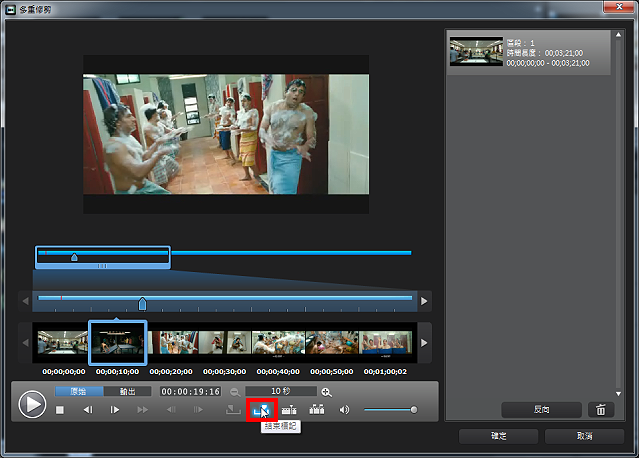Click the red marker on the magnified timeline

click(61, 298)
